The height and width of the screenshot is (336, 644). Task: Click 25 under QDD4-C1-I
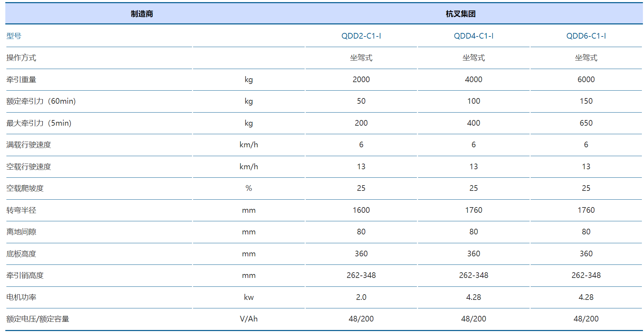(474, 188)
